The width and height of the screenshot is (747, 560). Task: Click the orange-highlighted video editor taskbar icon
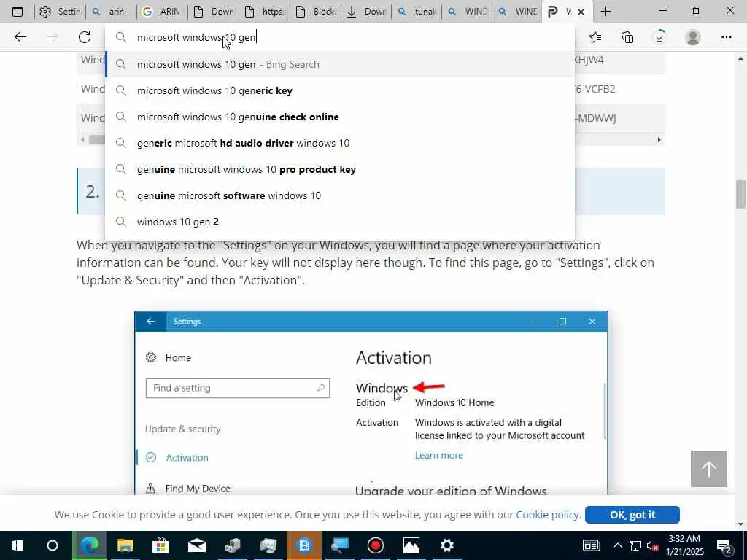304,545
